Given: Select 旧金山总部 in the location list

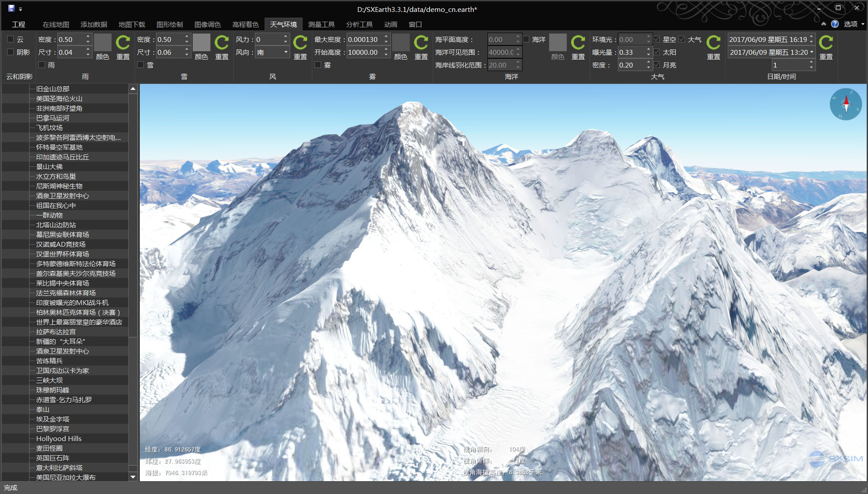Looking at the screenshot, I should [52, 89].
